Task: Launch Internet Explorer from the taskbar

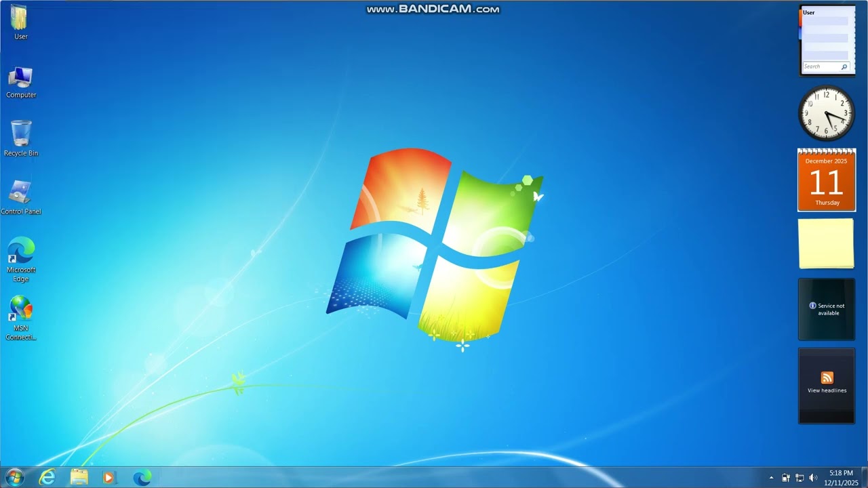Action: [x=47, y=477]
